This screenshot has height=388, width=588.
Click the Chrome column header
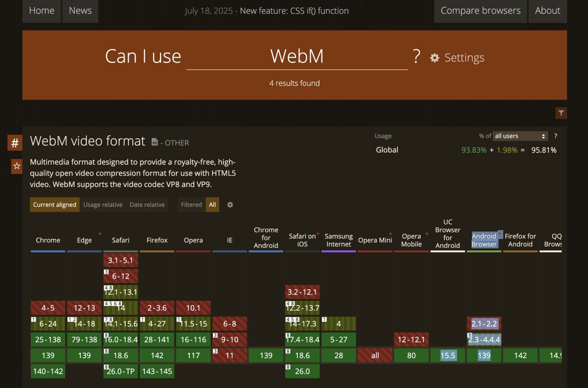48,240
